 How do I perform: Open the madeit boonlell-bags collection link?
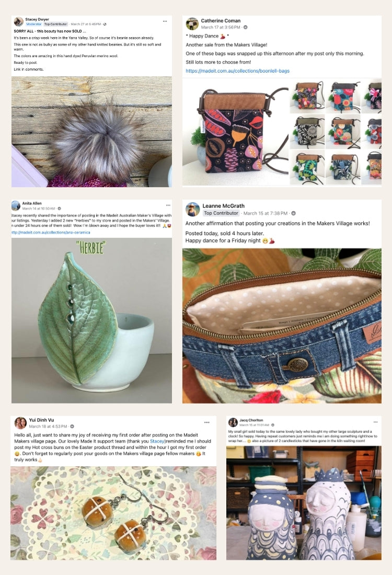(238, 71)
